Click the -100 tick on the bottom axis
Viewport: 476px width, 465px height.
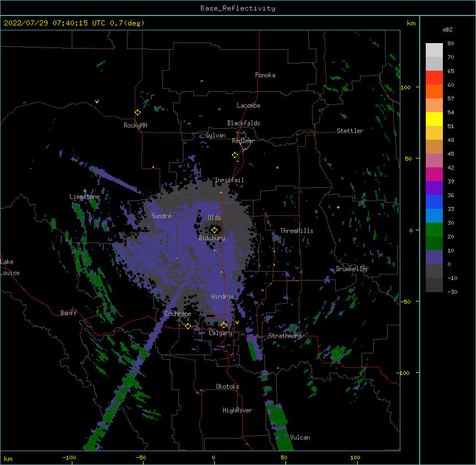[69, 457]
